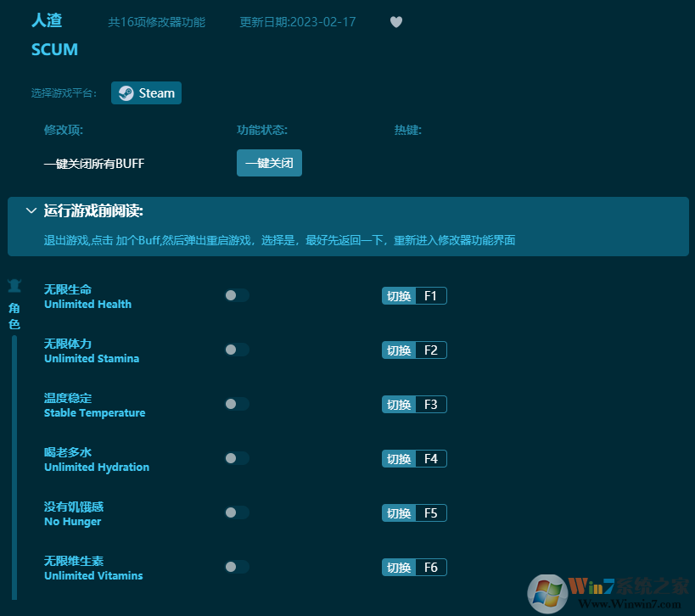Enable the 无限生命 Unlimited Health toggle
The image size is (695, 616).
click(237, 295)
